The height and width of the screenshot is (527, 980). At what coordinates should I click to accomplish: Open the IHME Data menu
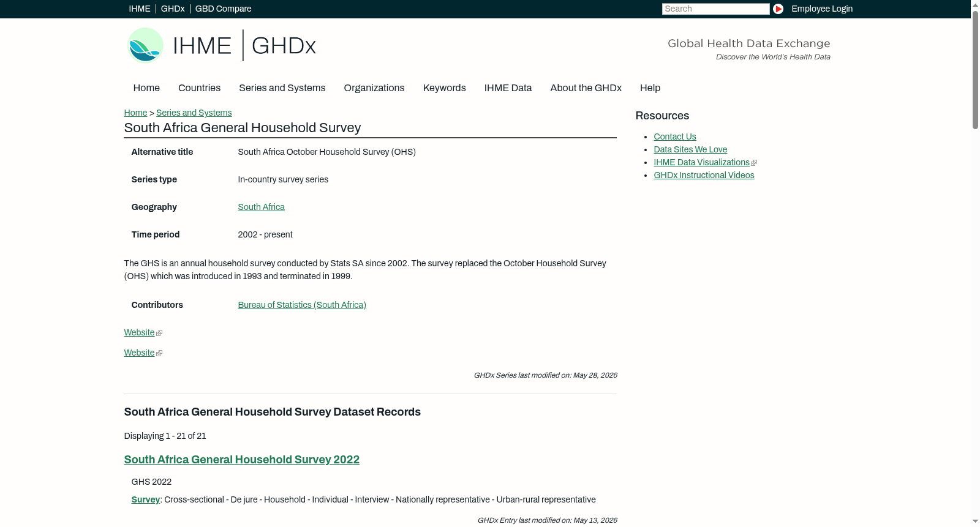click(508, 88)
